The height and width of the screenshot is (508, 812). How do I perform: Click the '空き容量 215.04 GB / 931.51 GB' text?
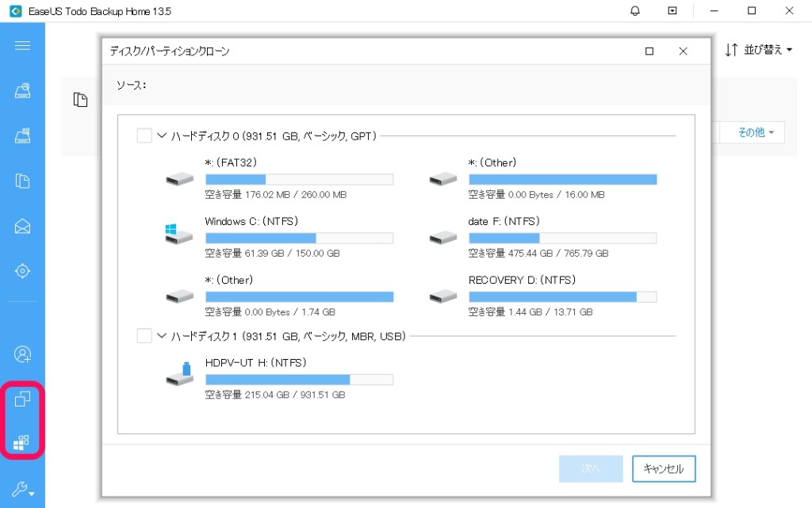275,395
